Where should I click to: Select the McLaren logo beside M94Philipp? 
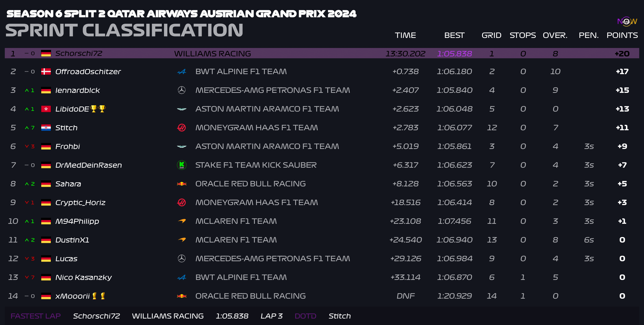coord(182,221)
